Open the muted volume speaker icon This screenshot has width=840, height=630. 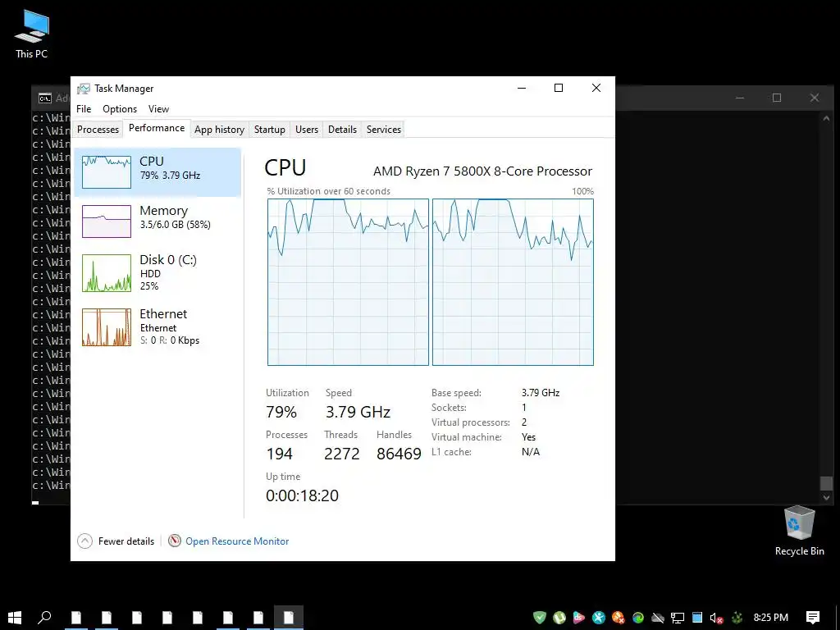[717, 618]
